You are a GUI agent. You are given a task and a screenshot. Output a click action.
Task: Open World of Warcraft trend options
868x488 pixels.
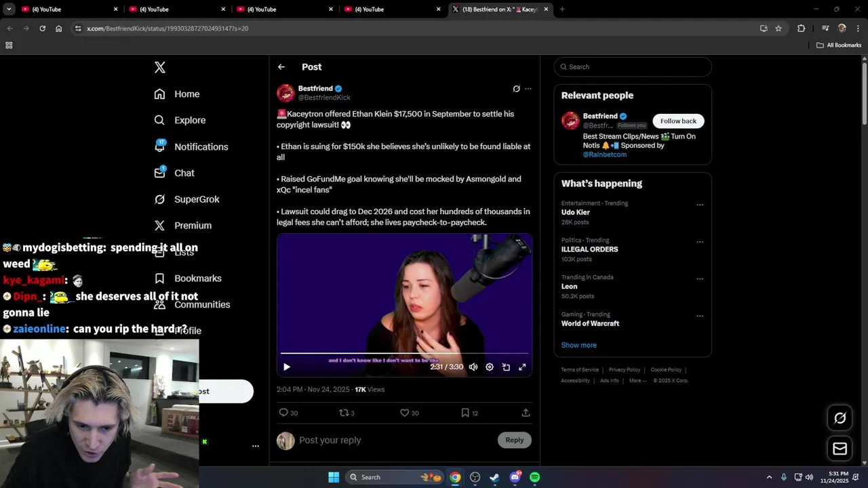(x=700, y=316)
